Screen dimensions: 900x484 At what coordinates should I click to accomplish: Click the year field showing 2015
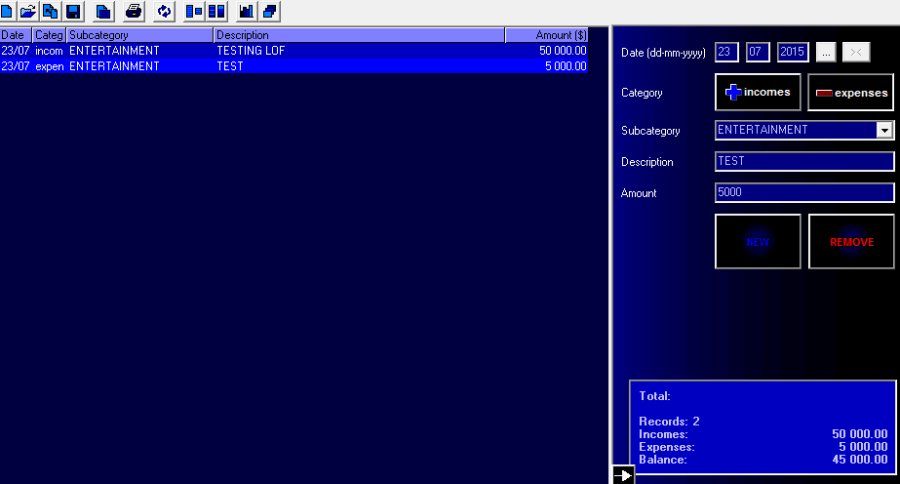pyautogui.click(x=793, y=52)
